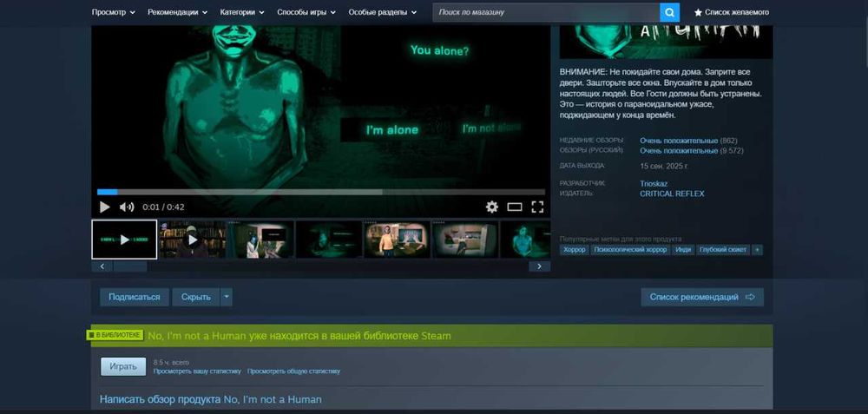Screen dimensions: 868x414
Task: Click the game header capsule image
Action: (666, 42)
